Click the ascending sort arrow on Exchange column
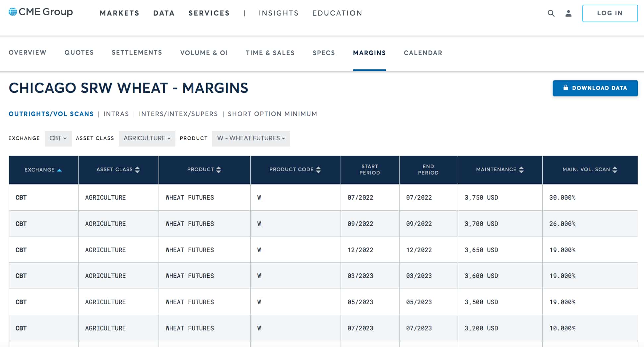Viewport: 644px width, 347px height. click(60, 170)
